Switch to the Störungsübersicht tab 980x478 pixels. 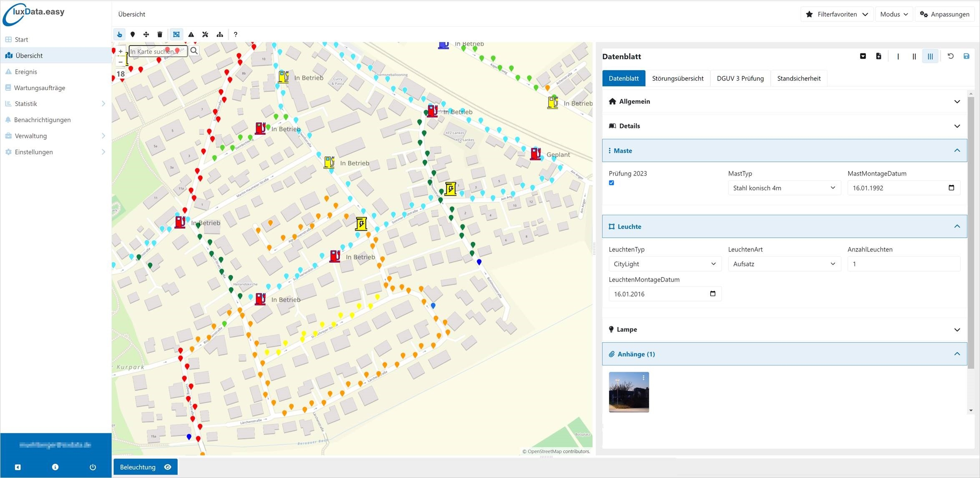(677, 78)
